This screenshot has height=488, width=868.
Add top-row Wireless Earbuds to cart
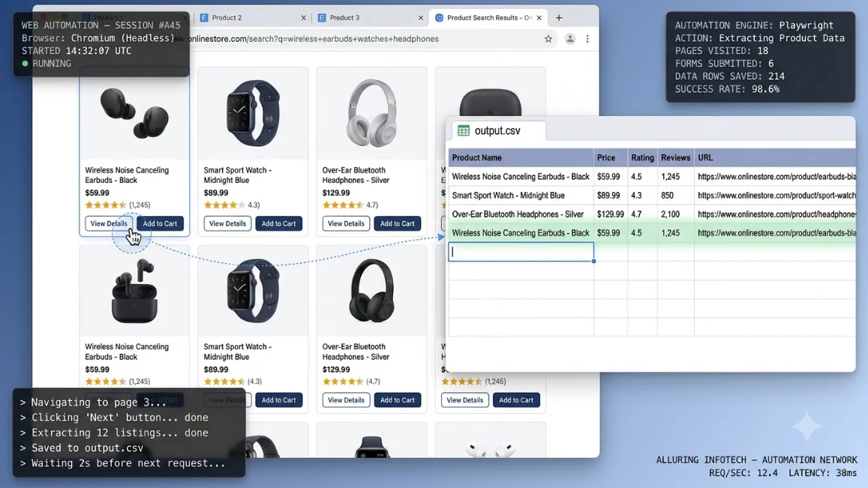coord(160,223)
